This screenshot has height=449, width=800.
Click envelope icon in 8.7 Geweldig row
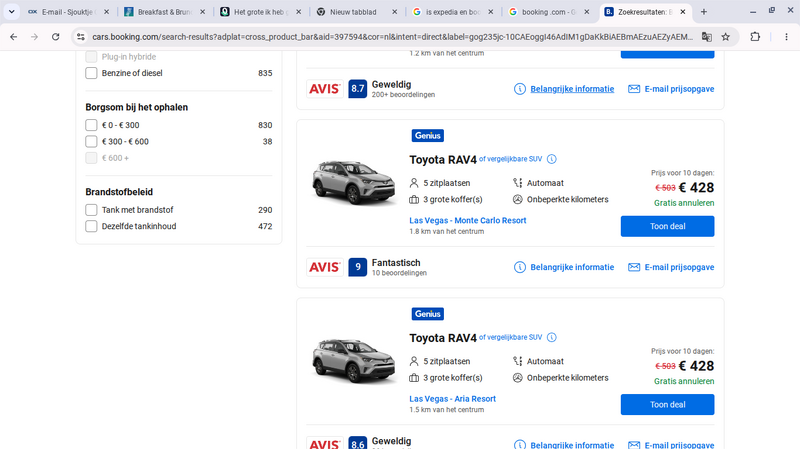(x=634, y=89)
